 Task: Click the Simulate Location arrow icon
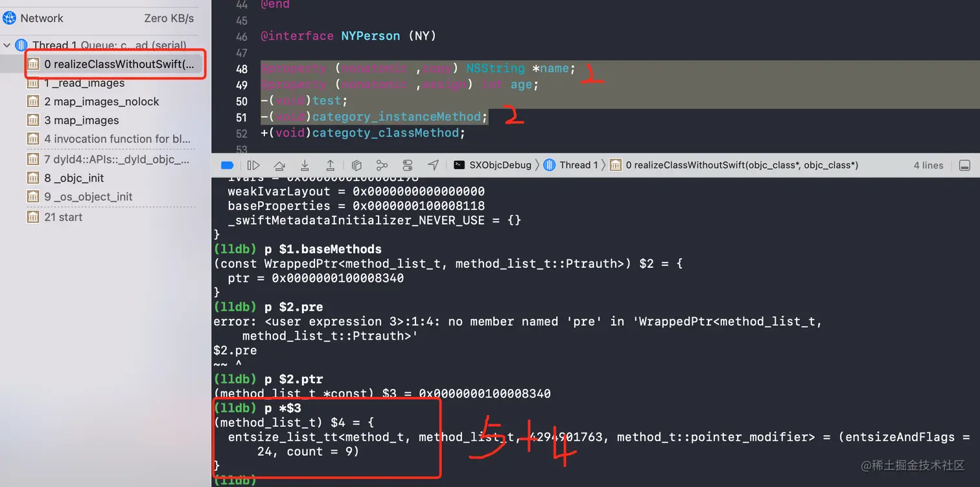coord(433,165)
